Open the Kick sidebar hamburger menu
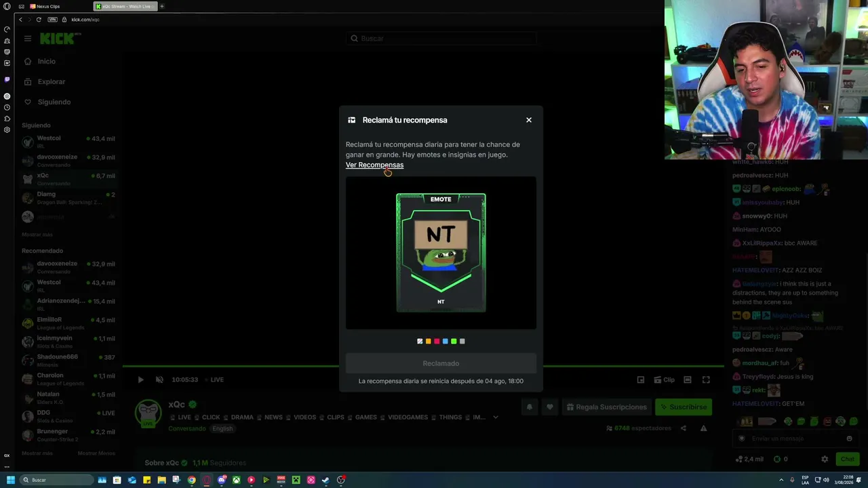This screenshot has height=488, width=868. pos(28,39)
